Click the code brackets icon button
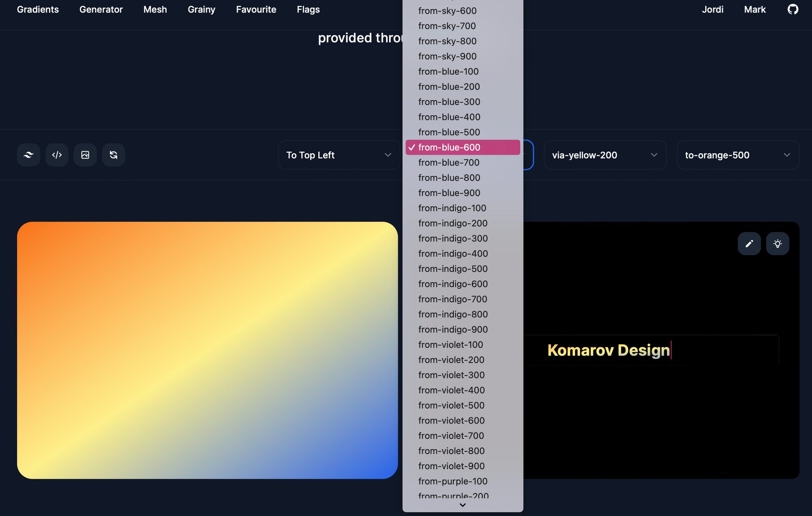The height and width of the screenshot is (516, 812). 57,155
